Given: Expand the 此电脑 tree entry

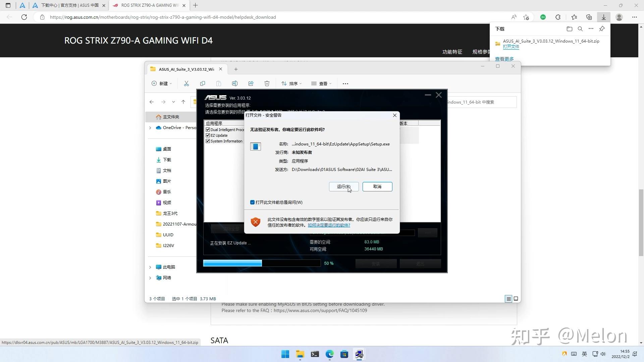Looking at the screenshot, I should tap(150, 267).
